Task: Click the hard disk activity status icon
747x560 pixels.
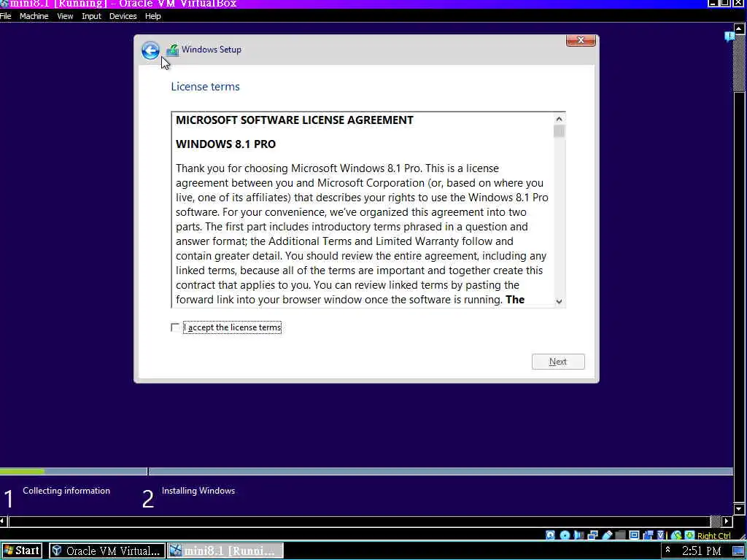Action: [550, 534]
